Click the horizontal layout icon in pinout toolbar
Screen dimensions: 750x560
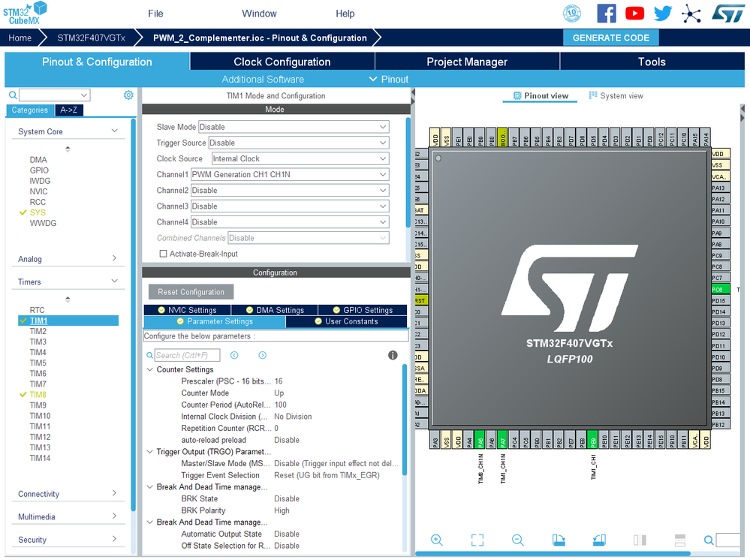click(x=679, y=540)
